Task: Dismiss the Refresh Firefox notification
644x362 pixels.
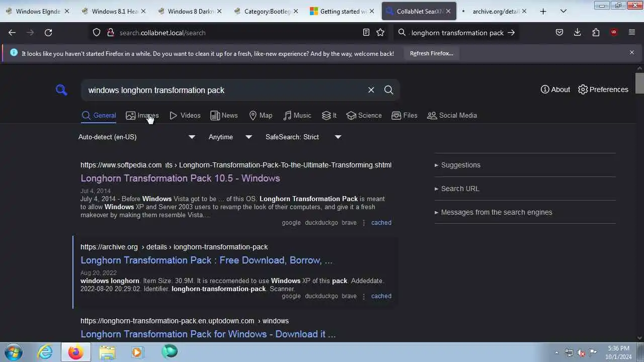Action: tap(632, 52)
